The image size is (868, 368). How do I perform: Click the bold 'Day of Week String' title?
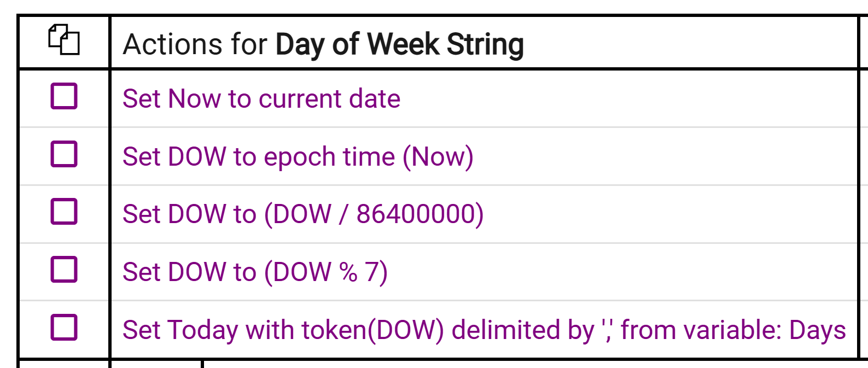click(x=399, y=44)
